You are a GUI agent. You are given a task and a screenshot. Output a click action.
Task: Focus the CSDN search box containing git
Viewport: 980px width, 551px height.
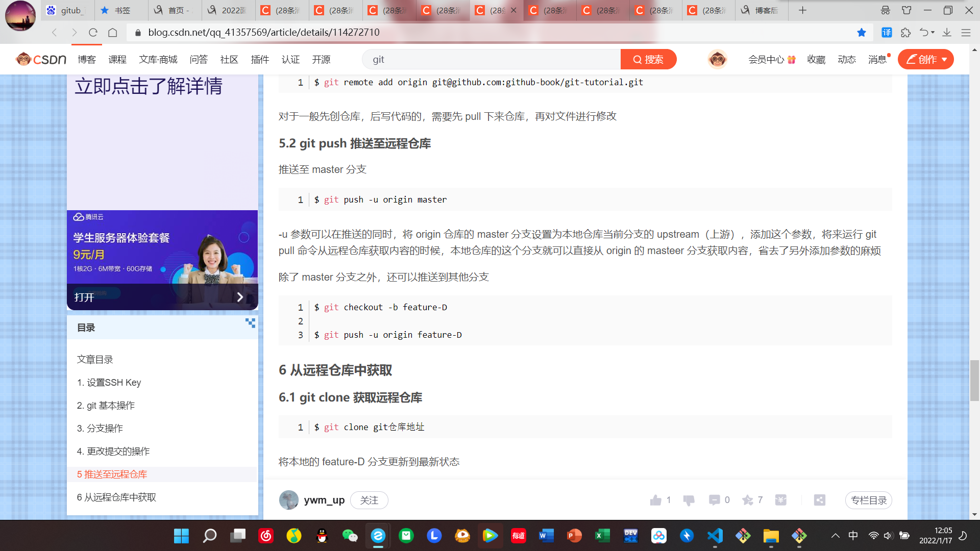490,60
